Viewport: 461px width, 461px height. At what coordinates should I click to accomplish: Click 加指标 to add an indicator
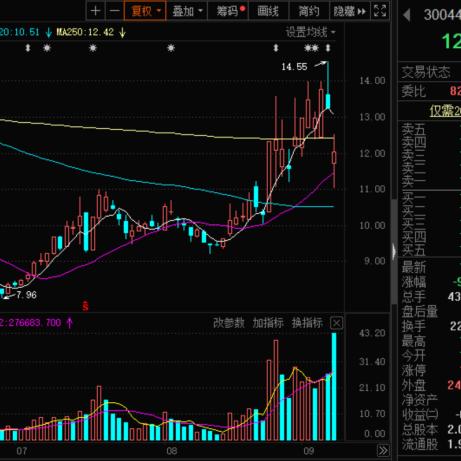(268, 322)
